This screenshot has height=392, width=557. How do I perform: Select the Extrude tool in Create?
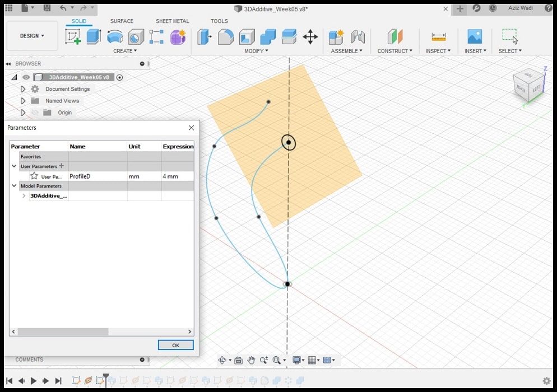pyautogui.click(x=93, y=37)
